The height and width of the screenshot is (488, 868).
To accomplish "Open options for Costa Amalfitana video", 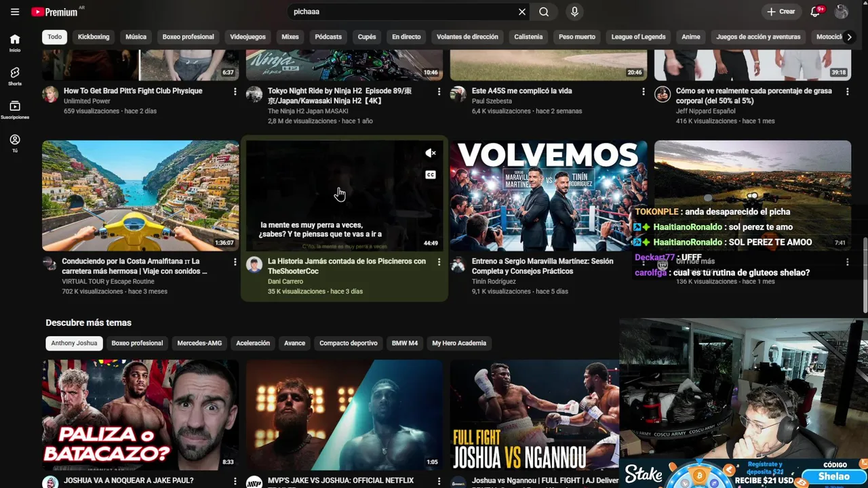I will (x=235, y=262).
